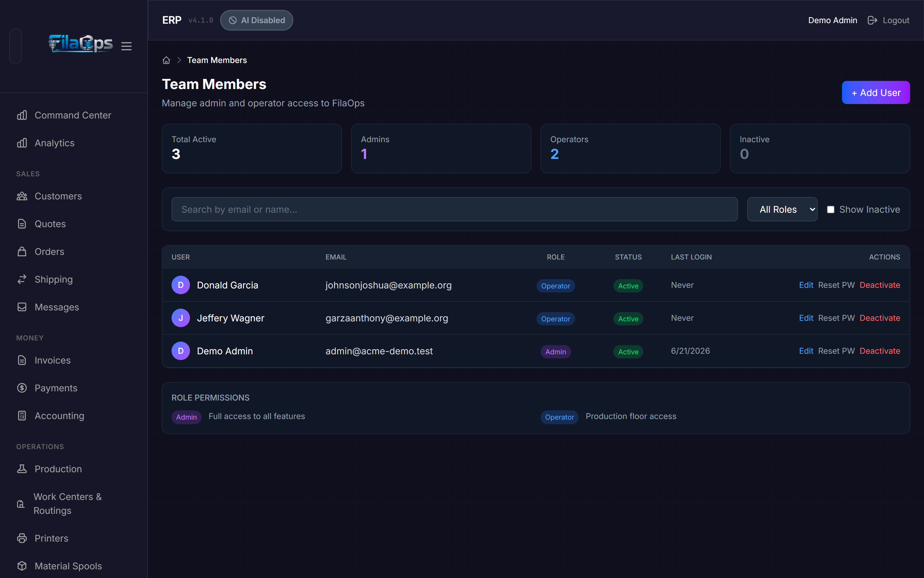This screenshot has width=924, height=578.
Task: Click the 6/21/2026 last login date
Action: pyautogui.click(x=690, y=351)
